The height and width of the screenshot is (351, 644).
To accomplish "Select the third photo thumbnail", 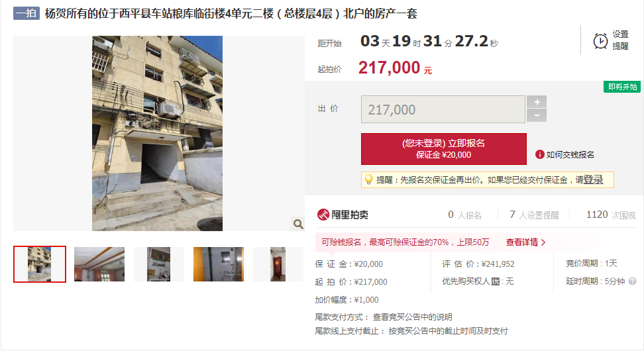I will pyautogui.click(x=159, y=264).
